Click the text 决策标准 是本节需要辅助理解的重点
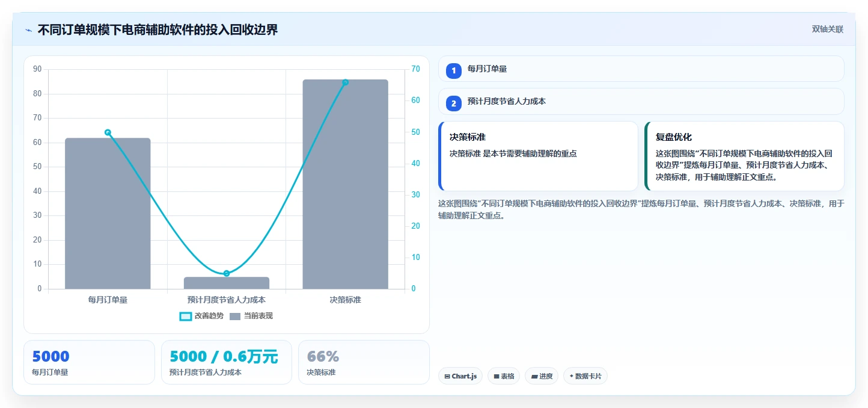The width and height of the screenshot is (868, 408). (513, 154)
